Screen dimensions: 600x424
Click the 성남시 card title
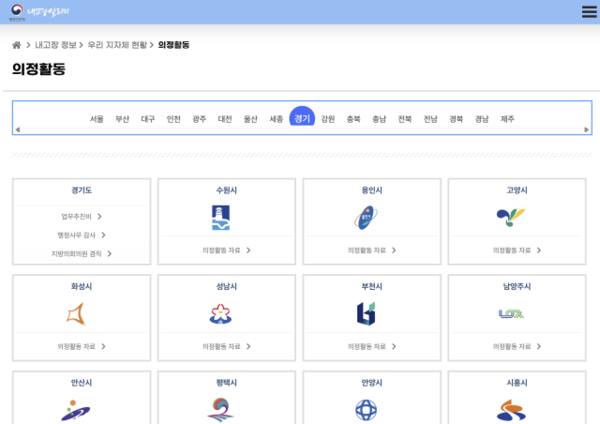pyautogui.click(x=227, y=286)
